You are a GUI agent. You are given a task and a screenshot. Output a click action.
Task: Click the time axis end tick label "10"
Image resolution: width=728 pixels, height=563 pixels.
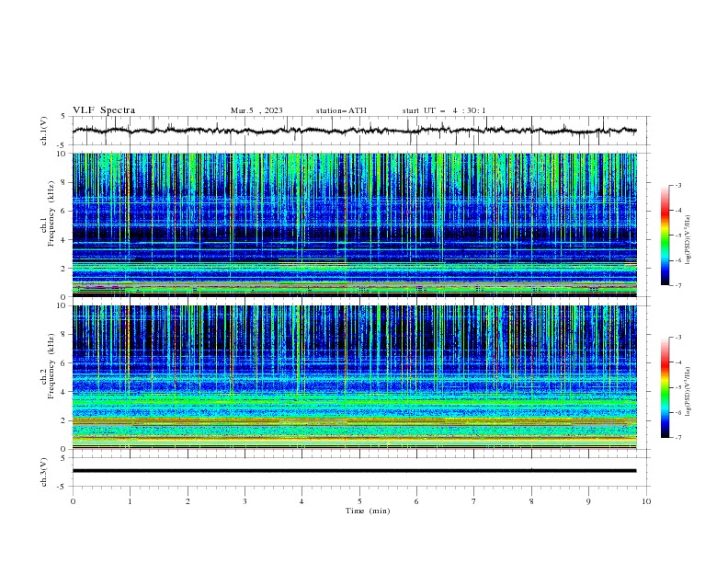(646, 501)
